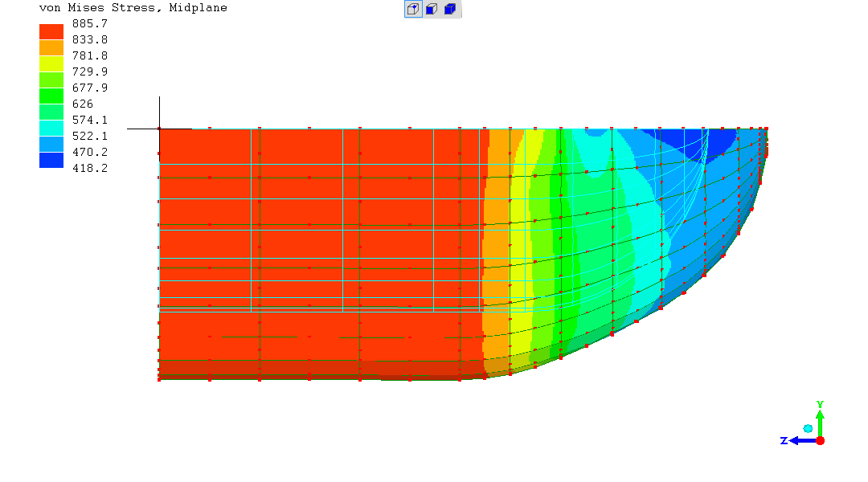Viewport: 868px width, 482px height.
Task: Select the single-face cube icon
Action: click(x=432, y=10)
